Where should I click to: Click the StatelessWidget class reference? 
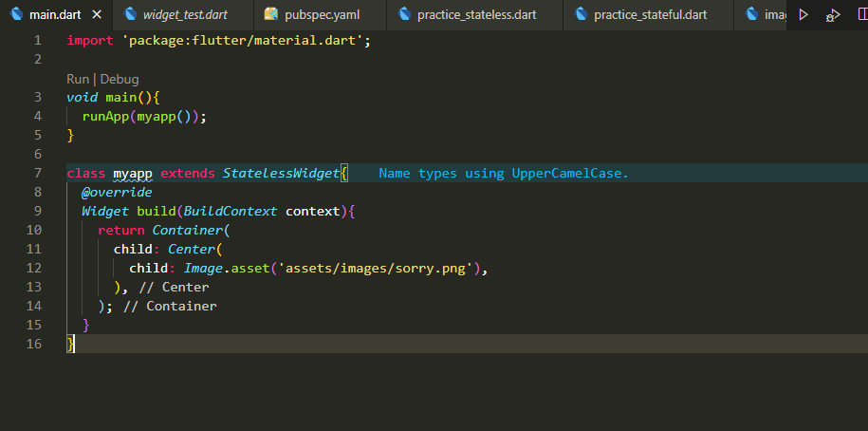(x=281, y=173)
